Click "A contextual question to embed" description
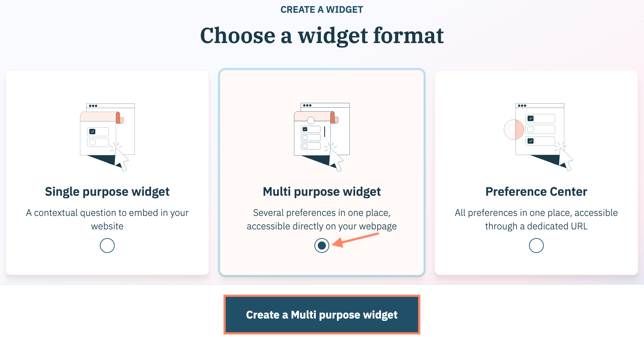The height and width of the screenshot is (337, 644). click(x=107, y=219)
